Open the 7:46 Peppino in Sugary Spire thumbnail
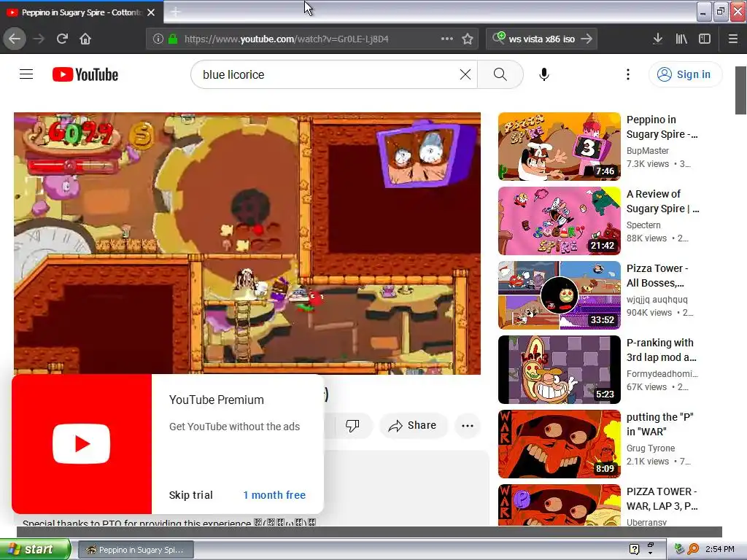This screenshot has width=747, height=560. 560,147
